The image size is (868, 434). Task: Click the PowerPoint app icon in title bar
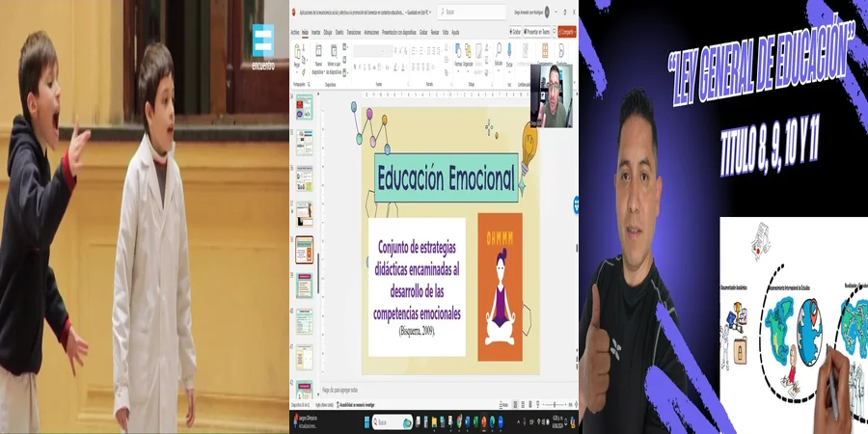(x=293, y=12)
